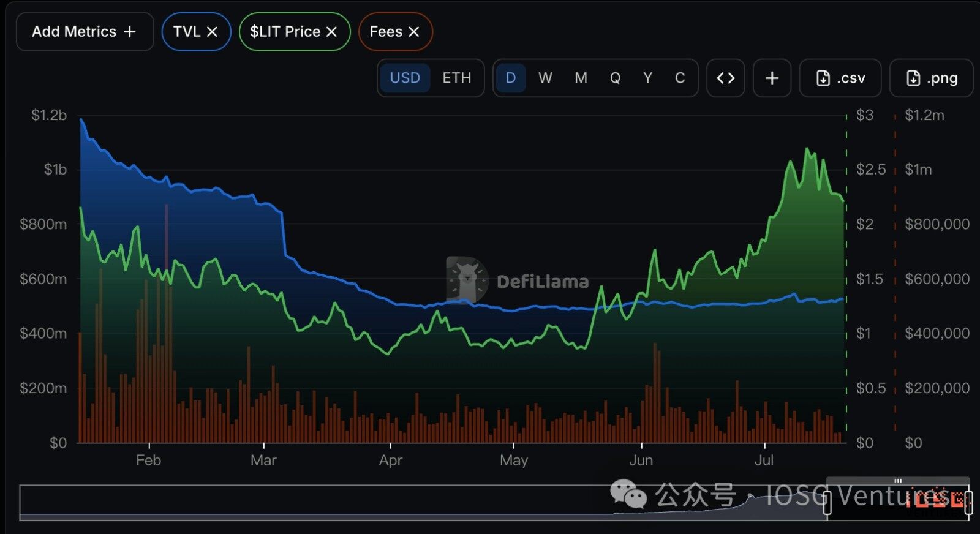Remove the Fees metric chip
Screen dimensions: 980x534
click(x=414, y=32)
